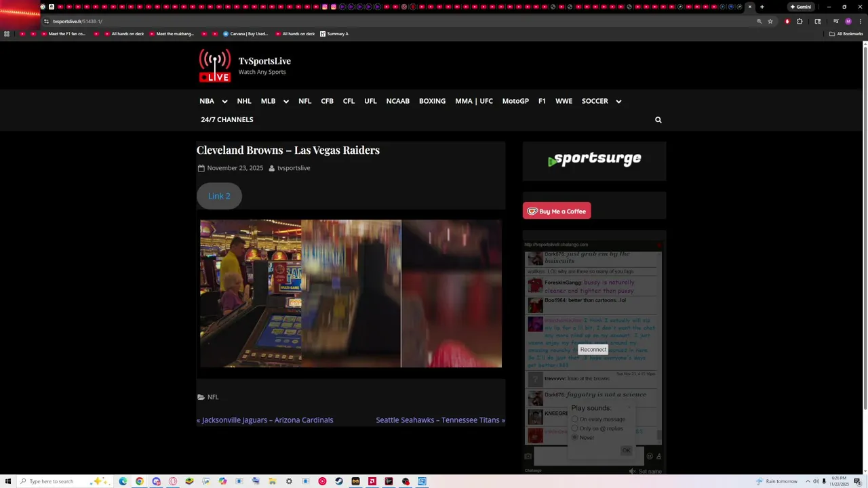
Task: Click the Reconnect chat button
Action: (x=593, y=350)
